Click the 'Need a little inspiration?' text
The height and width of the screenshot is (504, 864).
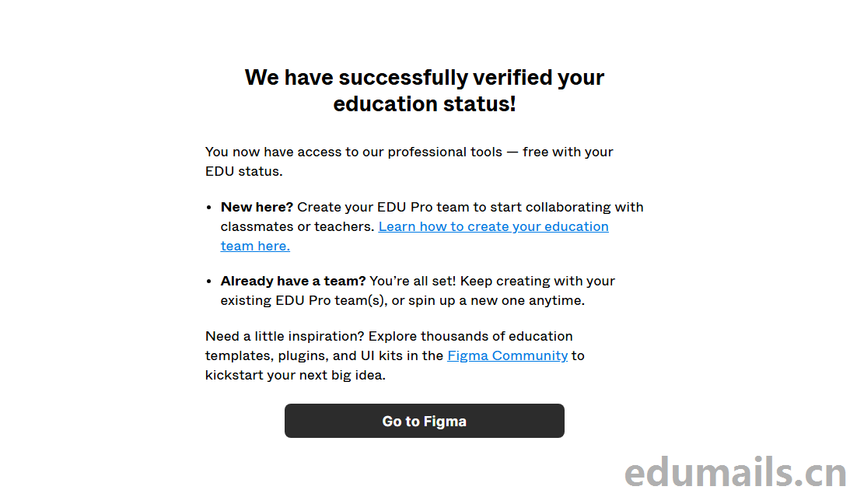[x=285, y=336]
